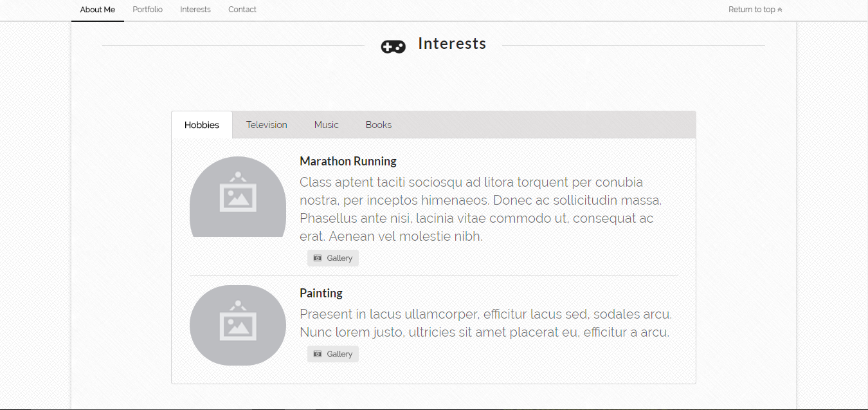868x410 pixels.
Task: Click the gamepad icon beside the Interests heading
Action: [x=393, y=46]
